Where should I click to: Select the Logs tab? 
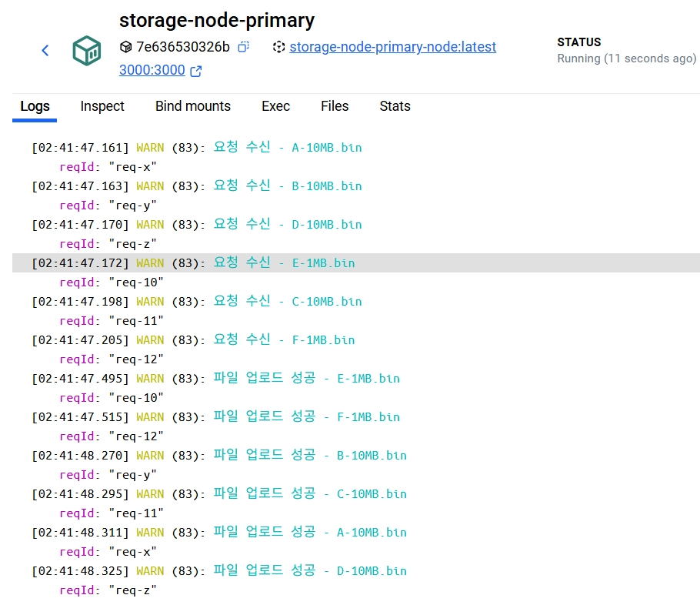coord(35,106)
